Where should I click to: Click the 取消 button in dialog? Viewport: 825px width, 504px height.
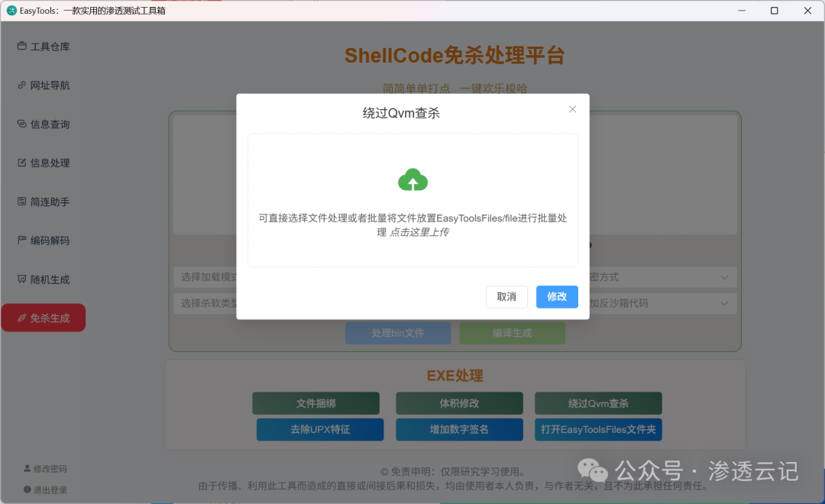click(506, 297)
